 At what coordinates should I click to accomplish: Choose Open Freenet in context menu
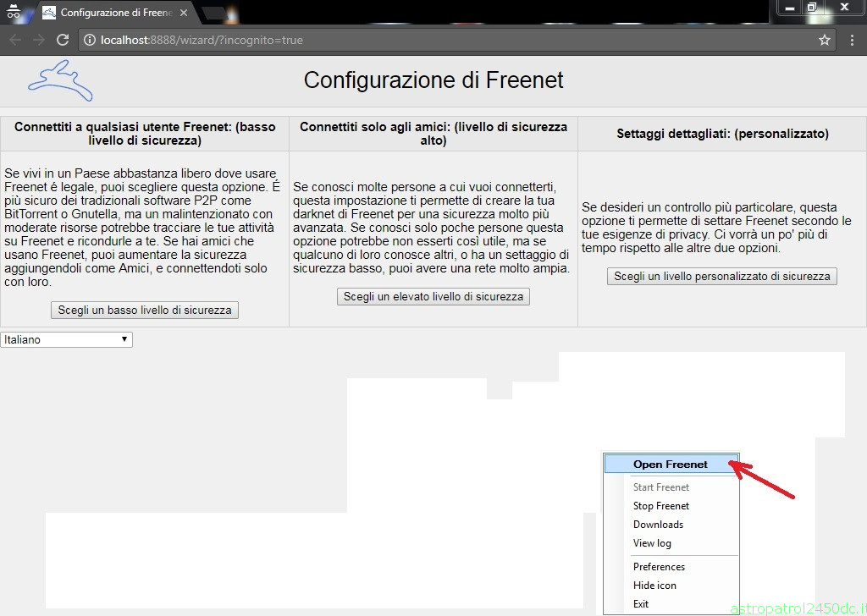671,464
